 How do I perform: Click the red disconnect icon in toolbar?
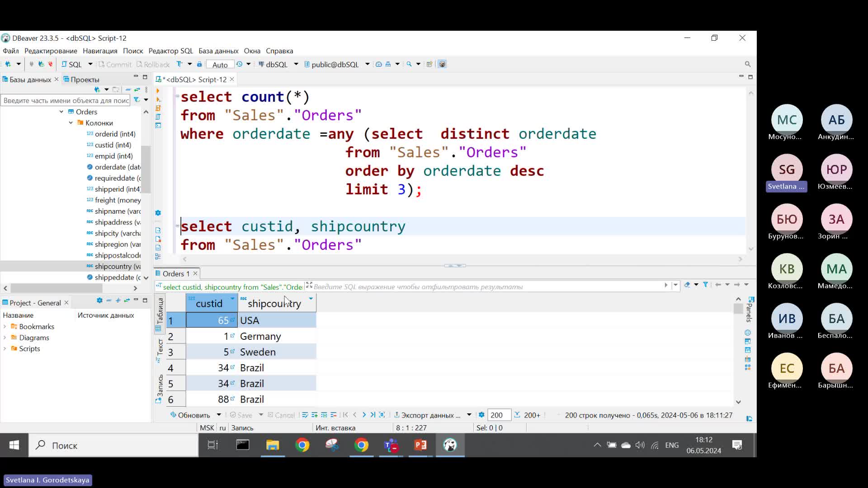point(50,64)
